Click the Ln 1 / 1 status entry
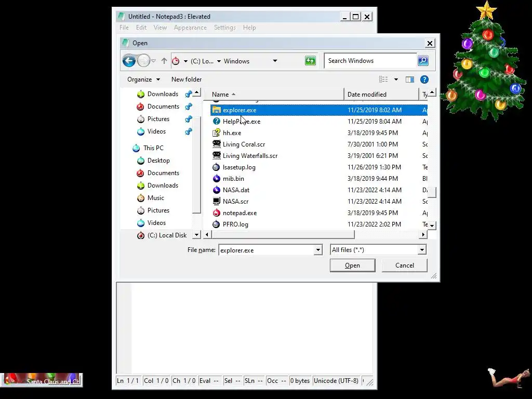The image size is (532, 399). click(128, 381)
